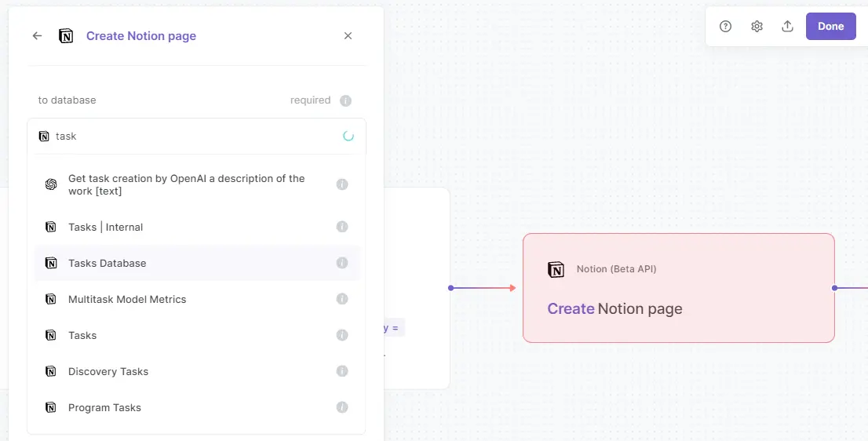Open the help question mark icon
The width and height of the screenshot is (868, 441).
pyautogui.click(x=725, y=26)
